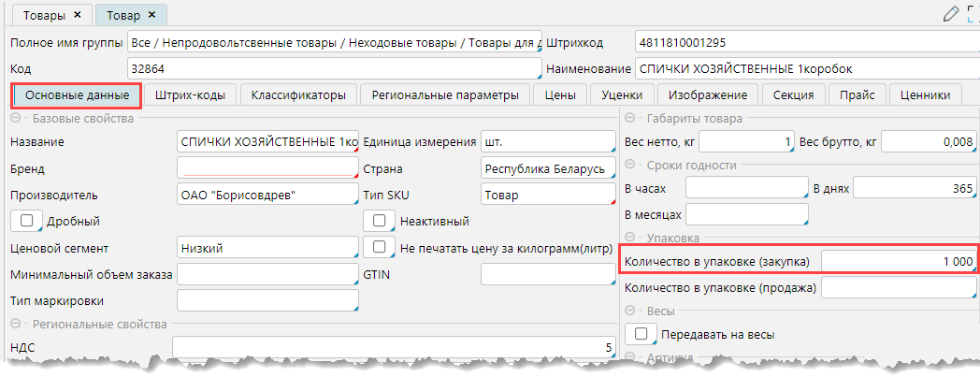Collapse the Базовые свойства section
Image resolution: width=980 pixels, height=377 pixels.
point(17,118)
